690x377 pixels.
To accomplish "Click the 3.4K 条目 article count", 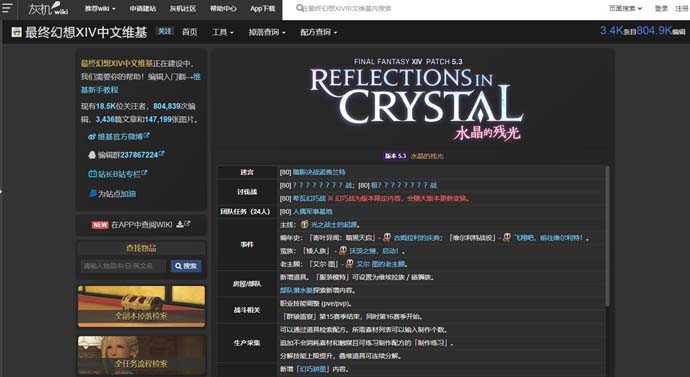I will pos(618,31).
